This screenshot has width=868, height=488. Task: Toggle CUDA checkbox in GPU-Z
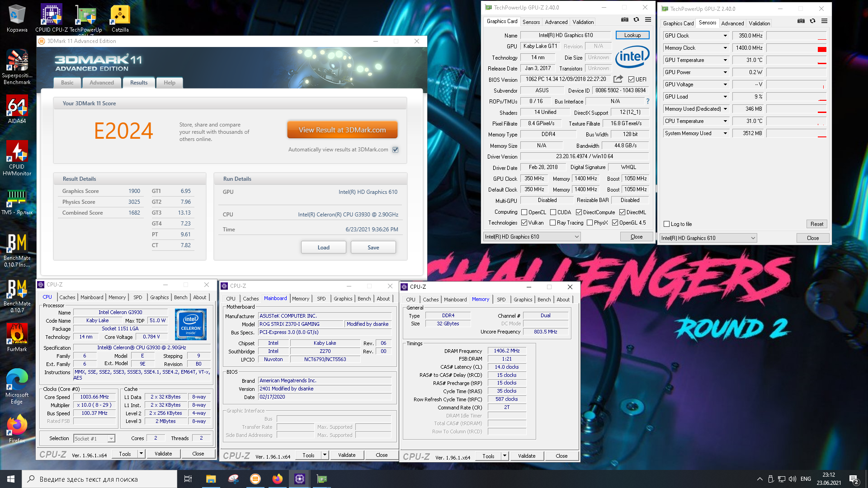553,212
